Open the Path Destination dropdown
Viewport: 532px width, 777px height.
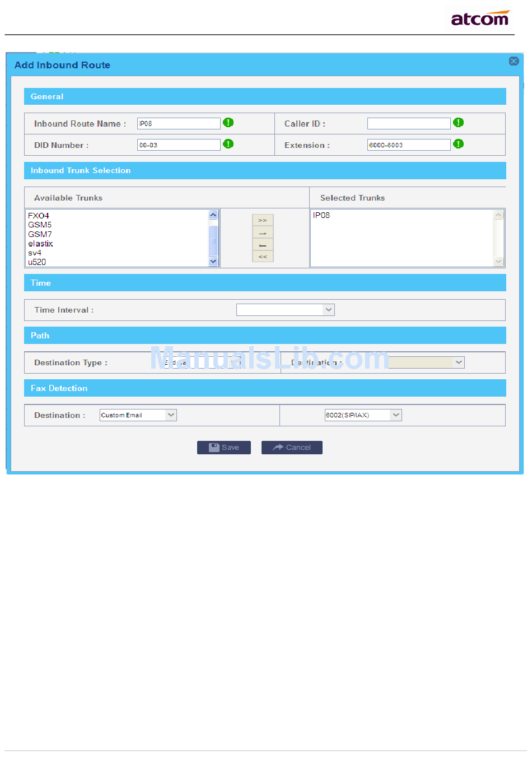pos(427,362)
